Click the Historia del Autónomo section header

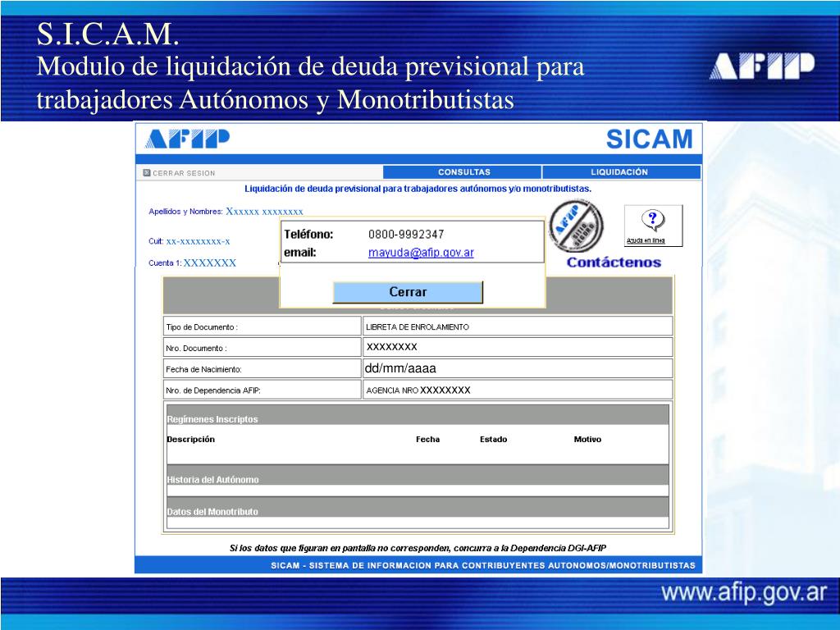point(418,476)
